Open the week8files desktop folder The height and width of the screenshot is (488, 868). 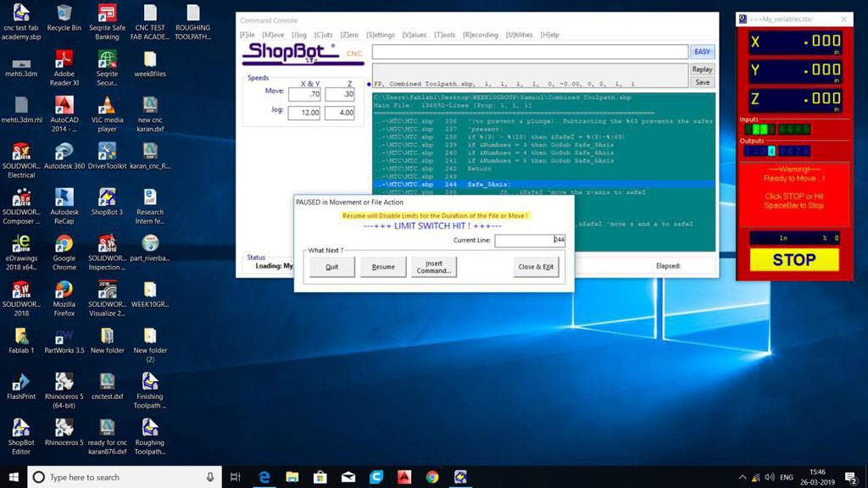[149, 63]
